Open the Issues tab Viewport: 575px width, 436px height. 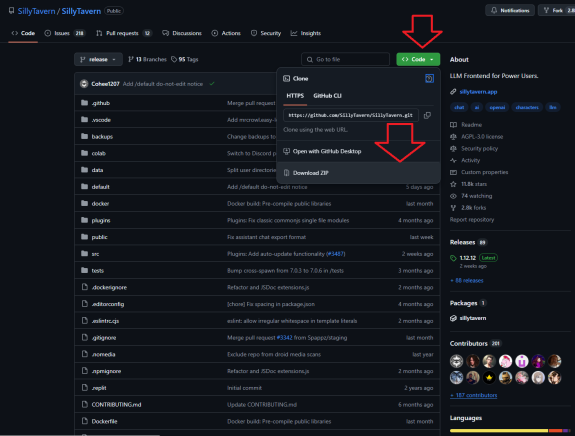65,33
